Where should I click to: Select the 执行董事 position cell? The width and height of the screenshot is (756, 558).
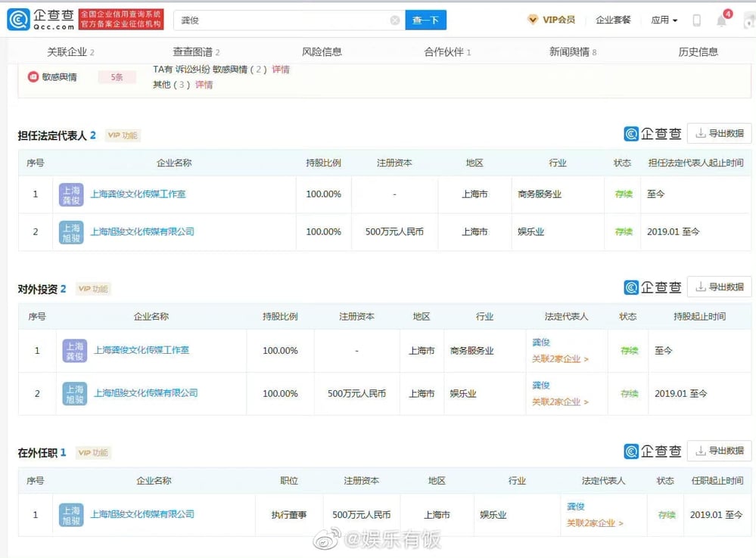point(289,515)
